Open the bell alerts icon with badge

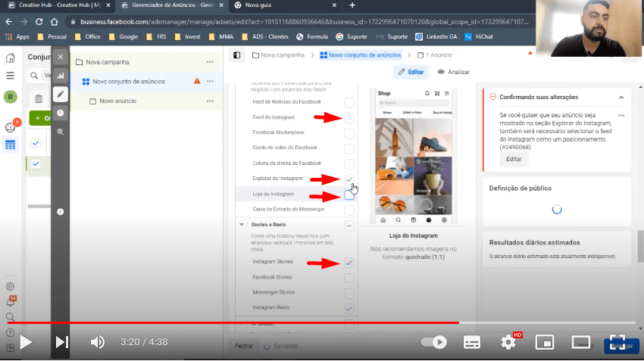pos(11,301)
